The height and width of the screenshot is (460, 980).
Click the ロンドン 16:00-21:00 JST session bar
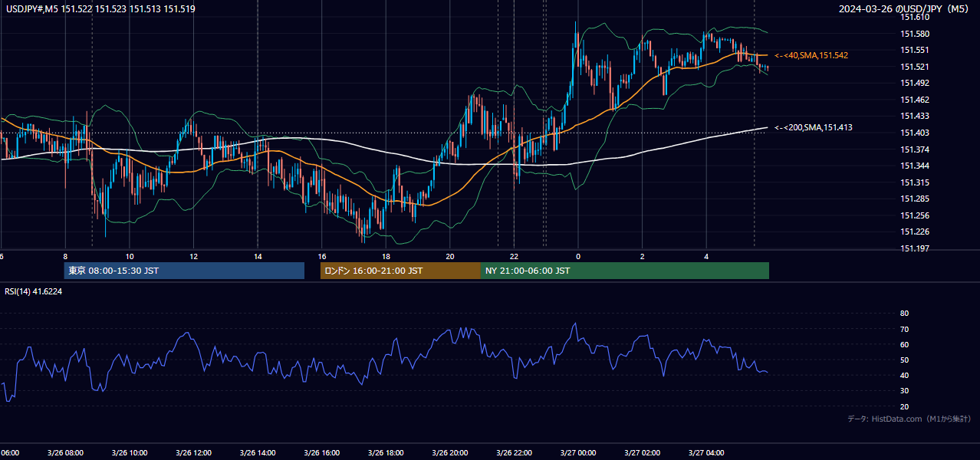point(400,271)
